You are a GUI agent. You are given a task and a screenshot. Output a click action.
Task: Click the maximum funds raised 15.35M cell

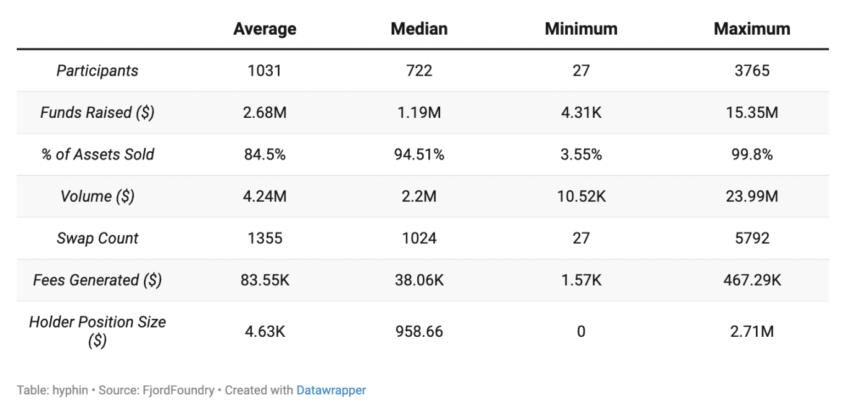tap(752, 113)
